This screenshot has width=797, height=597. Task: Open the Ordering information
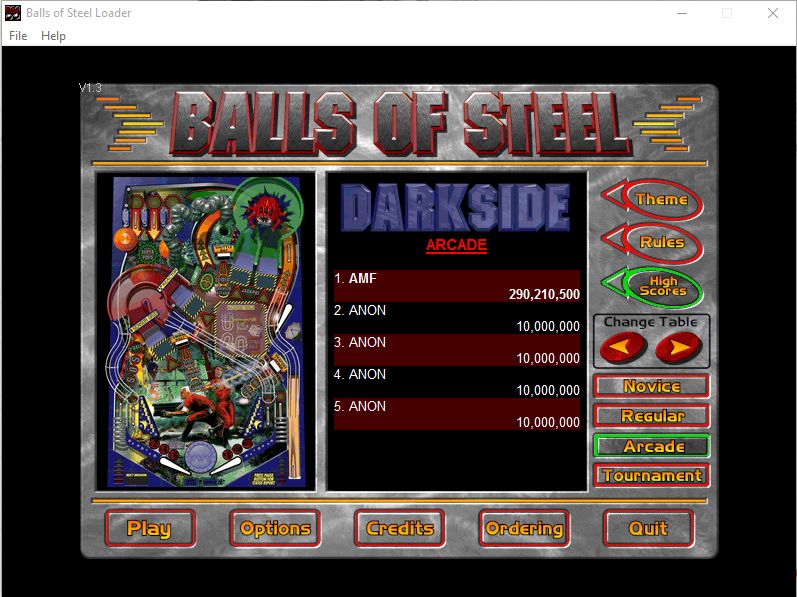pyautogui.click(x=524, y=529)
